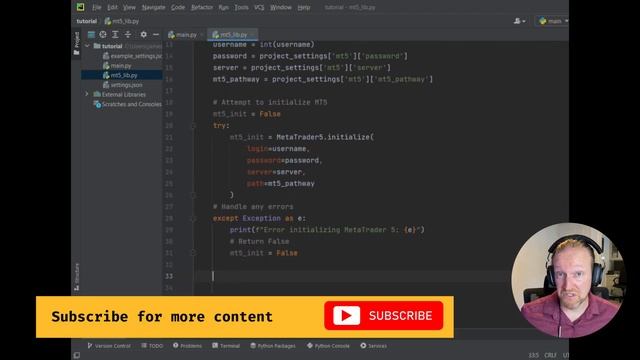Open the PyCharm application logo menu
This screenshot has height=360, width=640.
coord(80,7)
